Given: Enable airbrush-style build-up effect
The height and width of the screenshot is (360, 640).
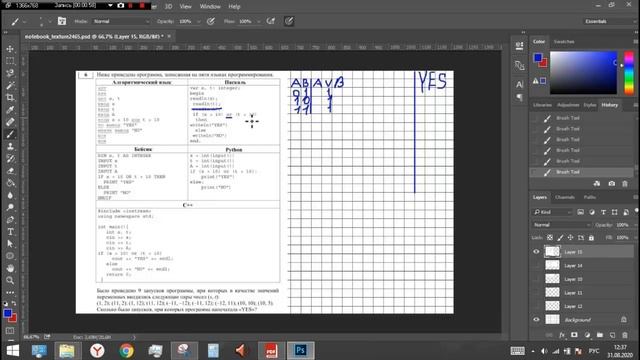Looking at the screenshot, I should tap(270, 21).
